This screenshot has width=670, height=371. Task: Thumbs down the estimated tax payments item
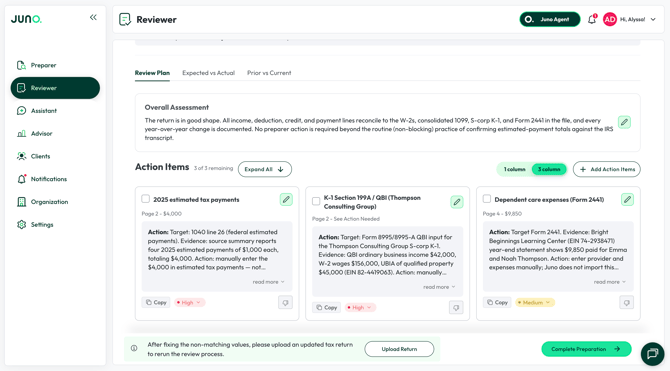(285, 303)
